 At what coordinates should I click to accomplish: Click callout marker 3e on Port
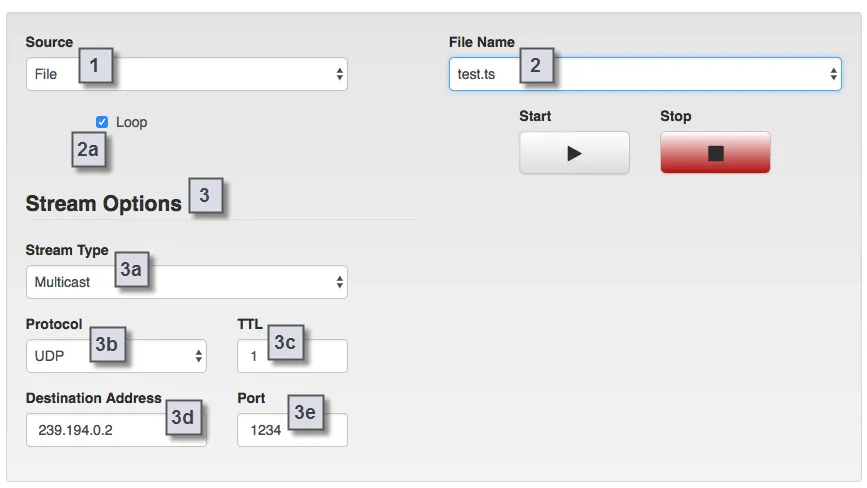tap(305, 412)
